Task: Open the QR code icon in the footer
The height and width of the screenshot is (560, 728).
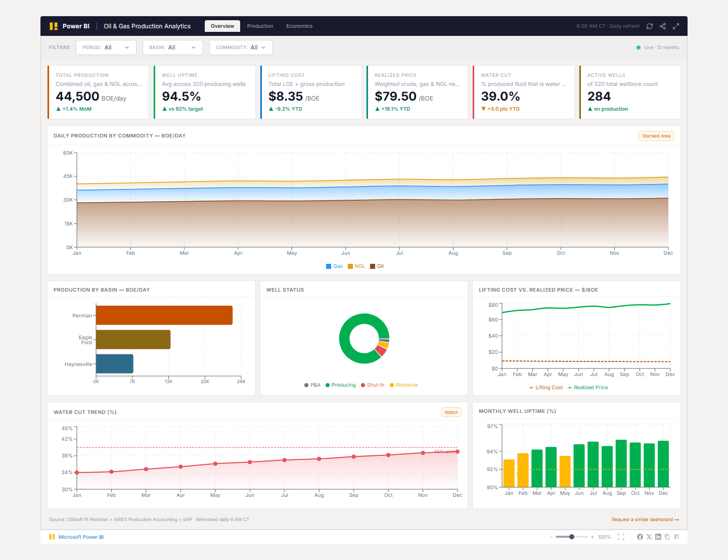Action: 676,537
